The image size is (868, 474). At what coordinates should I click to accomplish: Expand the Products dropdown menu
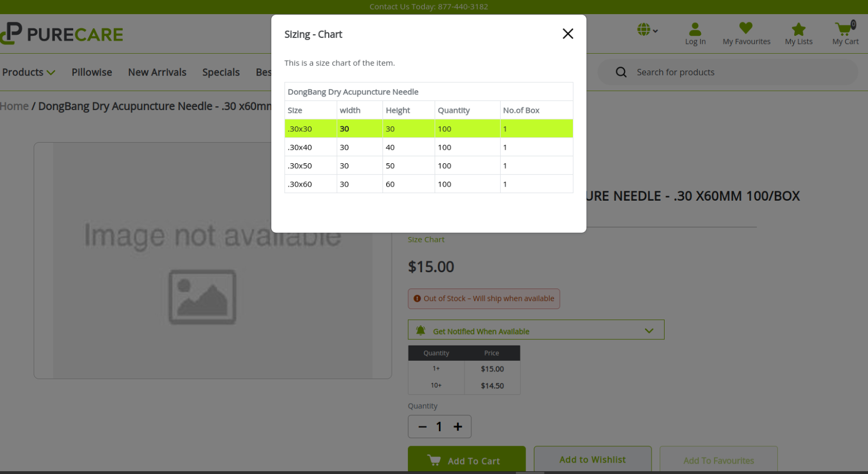(x=29, y=72)
